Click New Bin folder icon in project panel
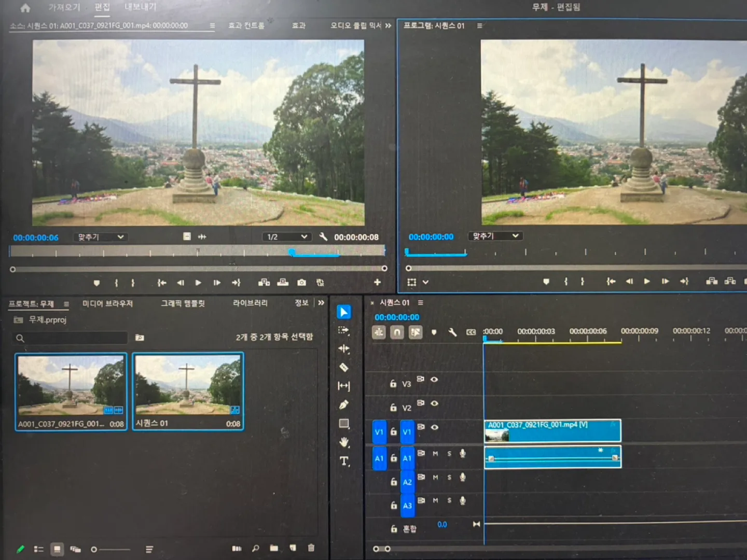The height and width of the screenshot is (560, 747). point(274,548)
